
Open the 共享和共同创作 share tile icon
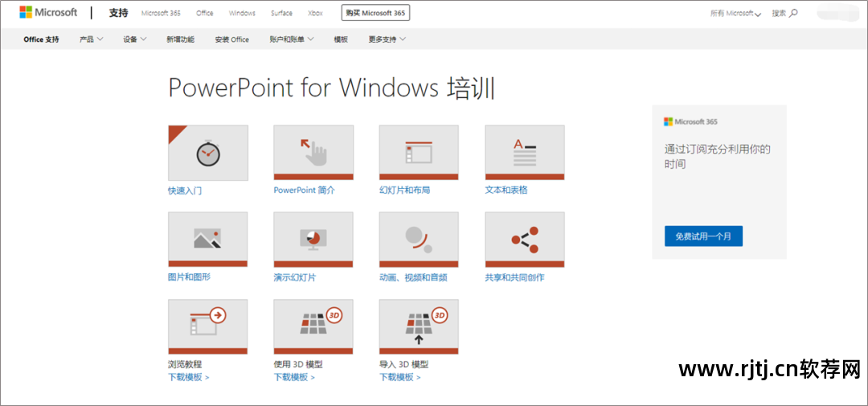click(525, 240)
